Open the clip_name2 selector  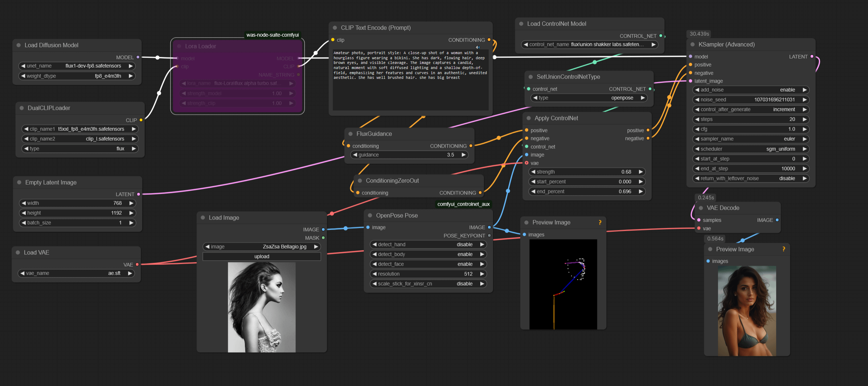pyautogui.click(x=80, y=139)
